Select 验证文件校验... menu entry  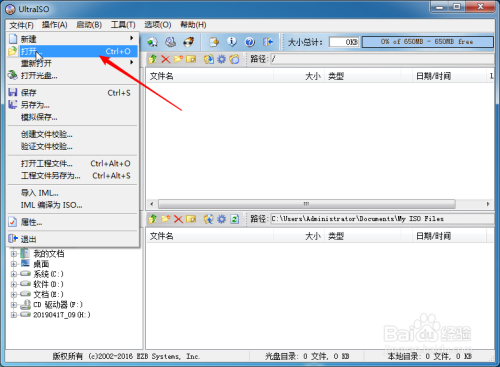(x=72, y=146)
